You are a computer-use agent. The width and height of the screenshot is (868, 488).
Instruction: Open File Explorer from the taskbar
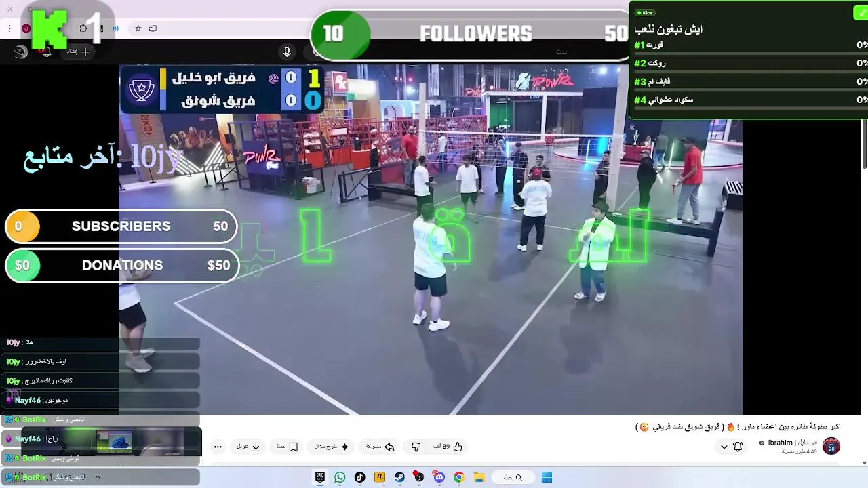478,477
